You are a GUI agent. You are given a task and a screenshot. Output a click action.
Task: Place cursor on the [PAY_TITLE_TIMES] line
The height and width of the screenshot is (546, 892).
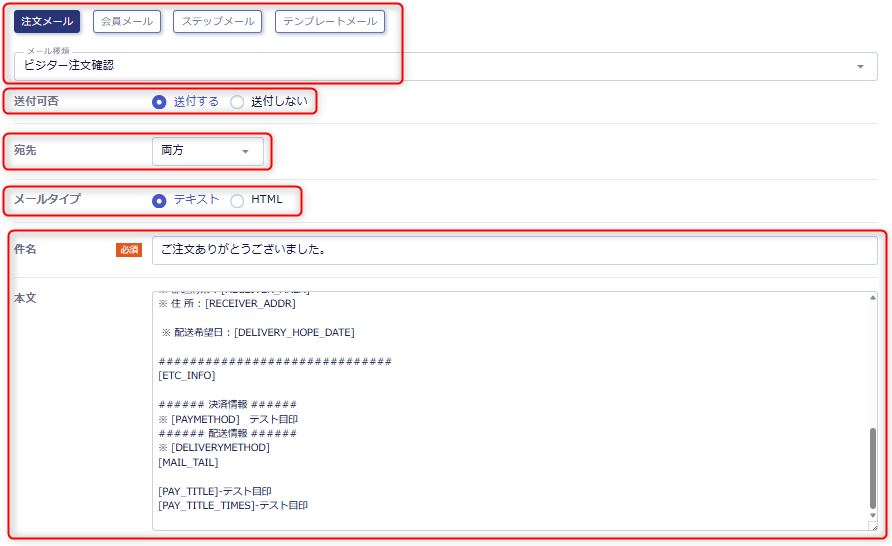232,506
